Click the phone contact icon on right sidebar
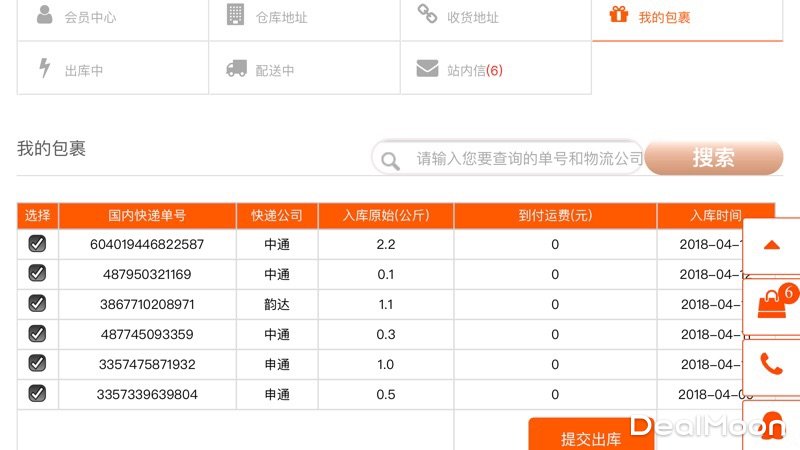The height and width of the screenshot is (450, 800). [772, 363]
